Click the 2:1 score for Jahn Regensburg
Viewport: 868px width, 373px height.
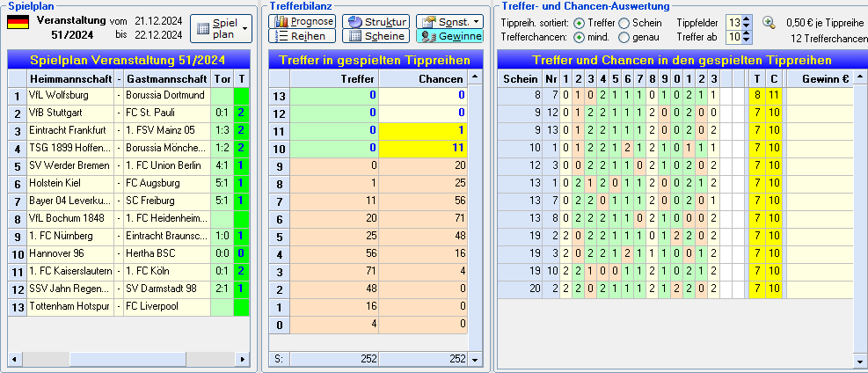point(222,289)
